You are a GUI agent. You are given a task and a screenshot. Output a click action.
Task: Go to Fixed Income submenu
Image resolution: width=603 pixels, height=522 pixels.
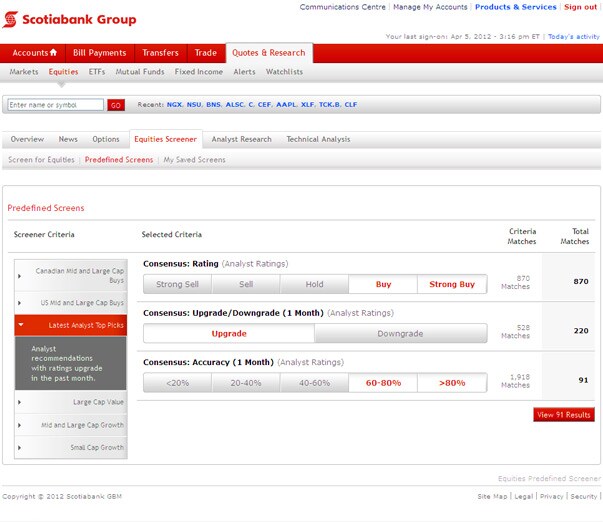(199, 72)
